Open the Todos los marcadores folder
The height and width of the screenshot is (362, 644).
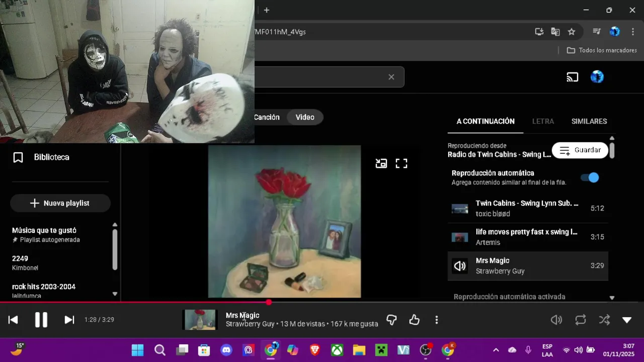pyautogui.click(x=602, y=50)
